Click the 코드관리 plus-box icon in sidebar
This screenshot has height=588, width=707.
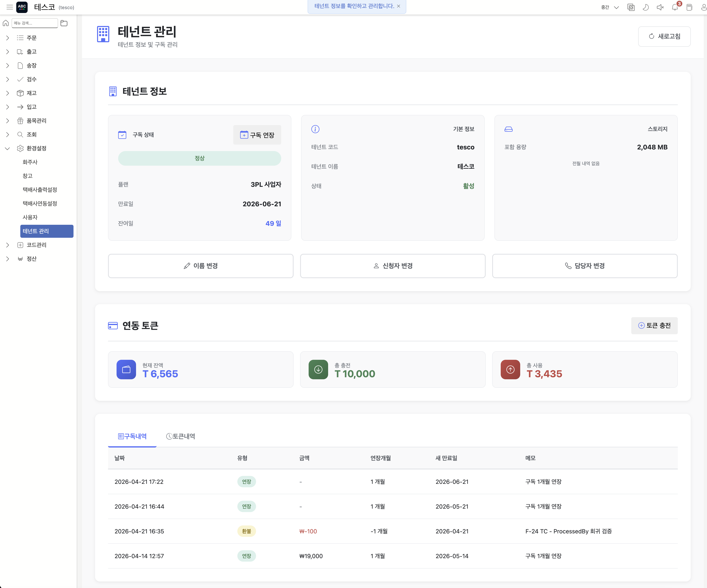[20, 245]
